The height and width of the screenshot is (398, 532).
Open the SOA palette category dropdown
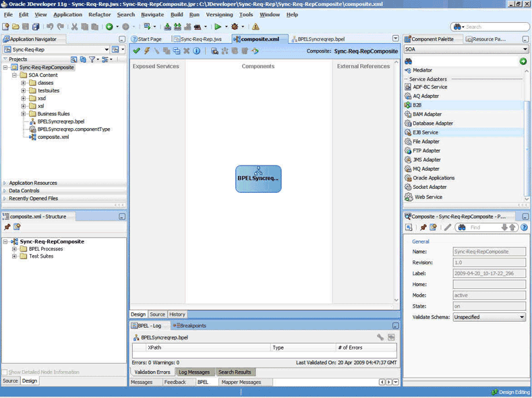click(x=525, y=49)
